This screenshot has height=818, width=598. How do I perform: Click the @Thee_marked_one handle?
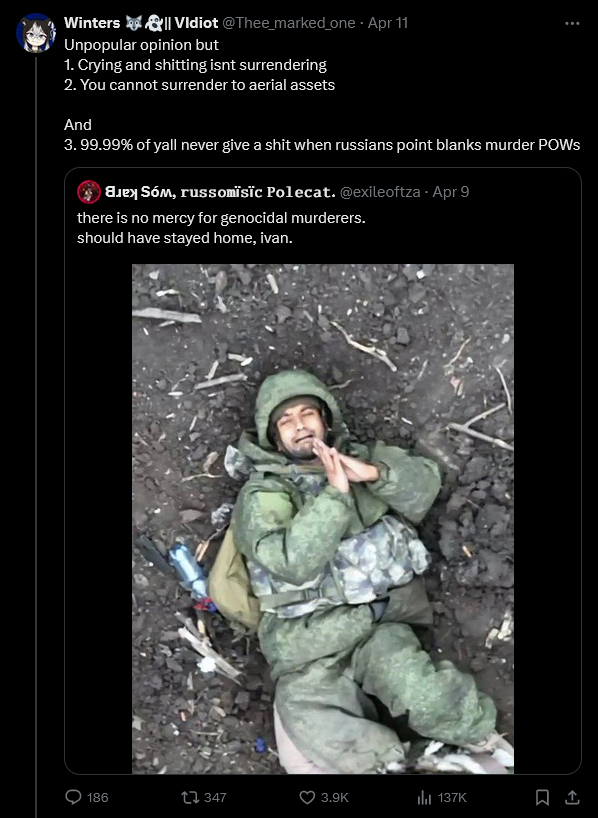pyautogui.click(x=289, y=23)
